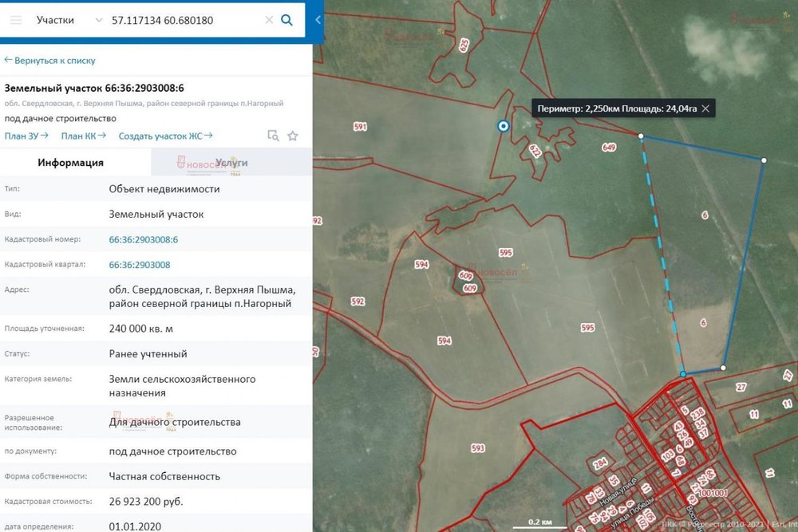
Task: Clear the search field text
Action: [x=269, y=20]
